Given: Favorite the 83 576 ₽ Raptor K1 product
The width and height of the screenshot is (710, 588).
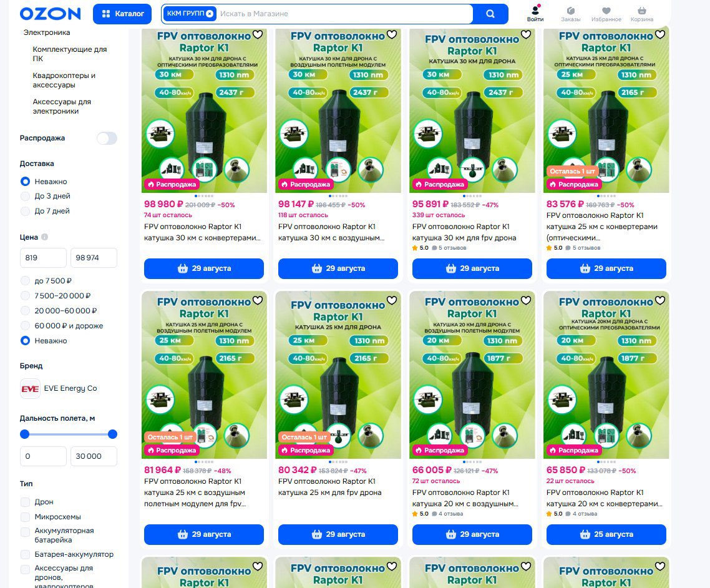Looking at the screenshot, I should coord(660,34).
